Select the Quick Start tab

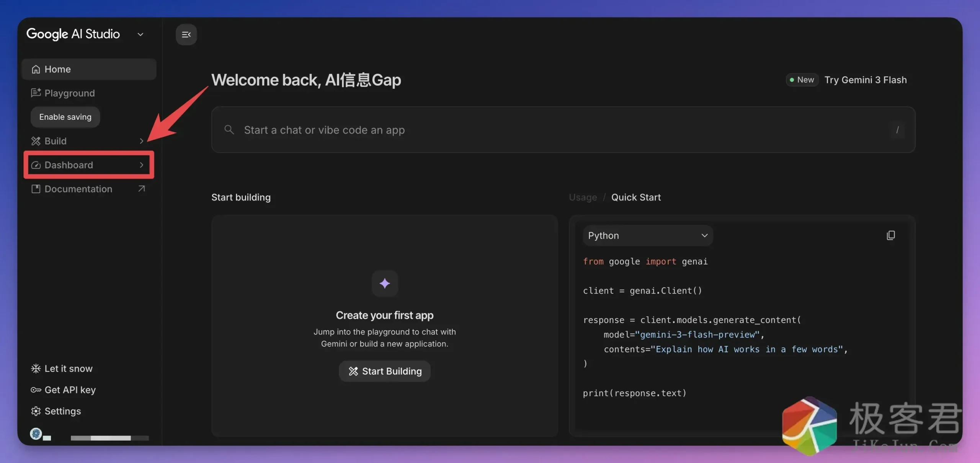[x=635, y=197]
